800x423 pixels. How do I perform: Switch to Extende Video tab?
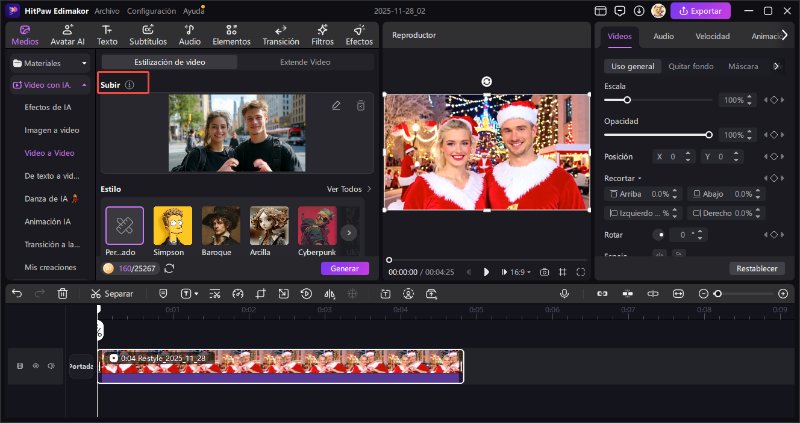[x=305, y=62]
